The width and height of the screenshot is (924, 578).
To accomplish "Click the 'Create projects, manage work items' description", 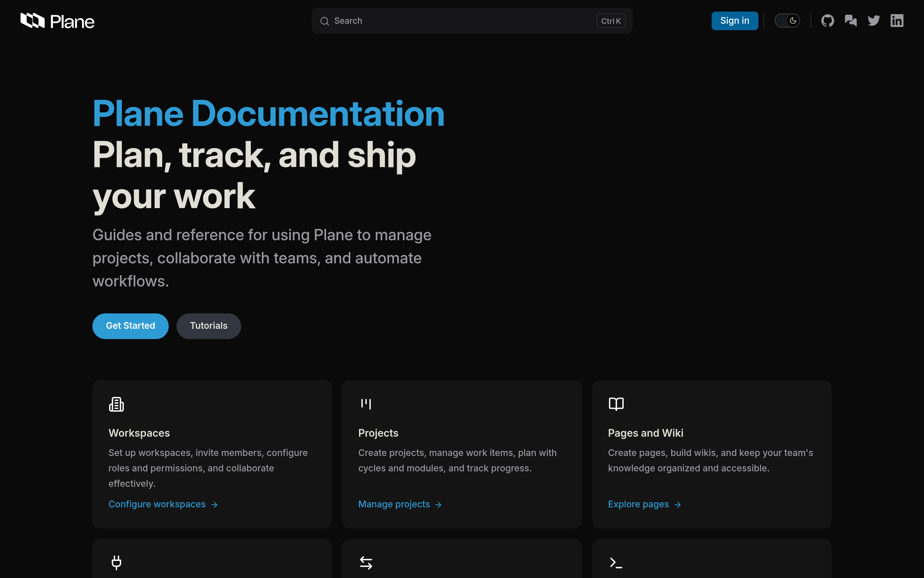I will coord(458,460).
